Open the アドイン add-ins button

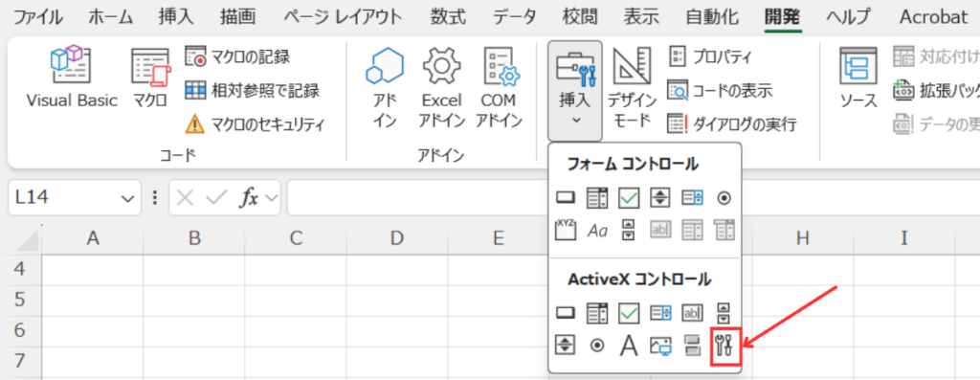click(385, 87)
